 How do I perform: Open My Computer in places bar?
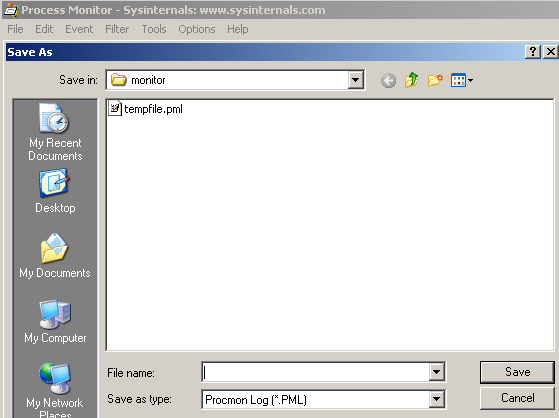55,321
